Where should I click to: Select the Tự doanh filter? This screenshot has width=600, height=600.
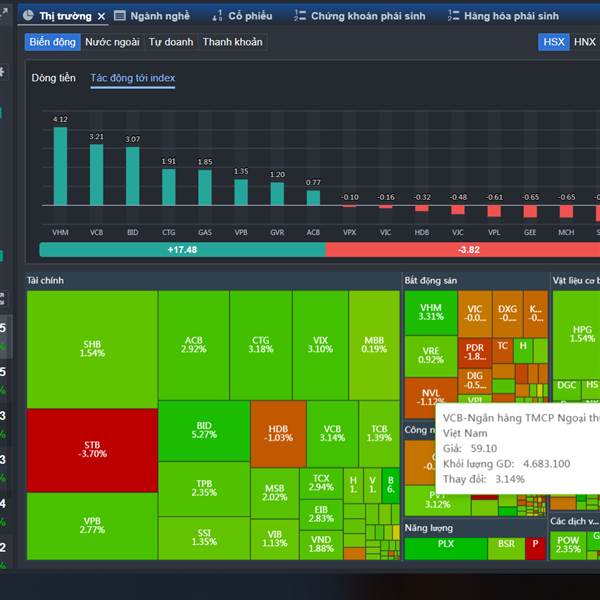click(x=171, y=42)
